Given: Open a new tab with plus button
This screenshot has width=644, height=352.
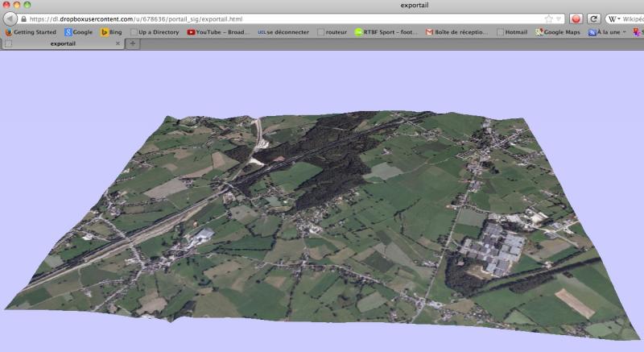Looking at the screenshot, I should click(x=133, y=43).
